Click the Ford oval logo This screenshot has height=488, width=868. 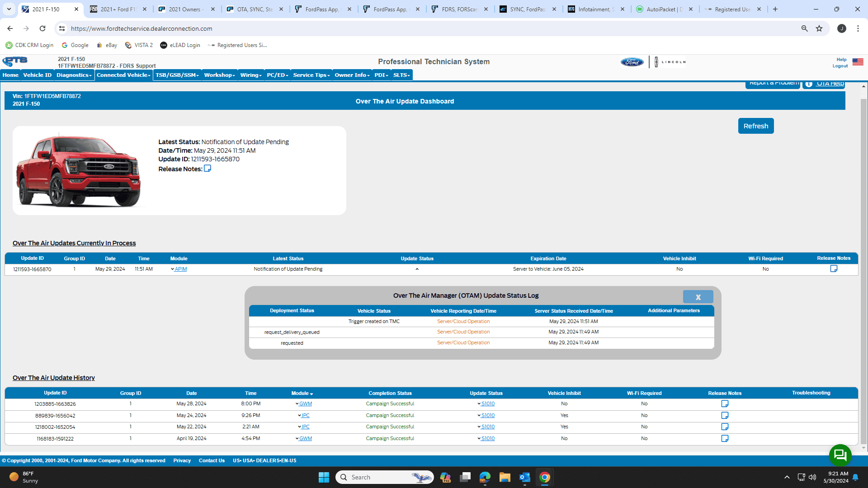click(x=632, y=62)
